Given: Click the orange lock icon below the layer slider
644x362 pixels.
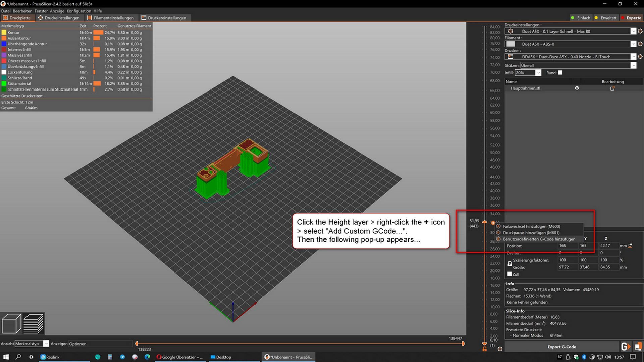Looking at the screenshot, I should coord(484,349).
